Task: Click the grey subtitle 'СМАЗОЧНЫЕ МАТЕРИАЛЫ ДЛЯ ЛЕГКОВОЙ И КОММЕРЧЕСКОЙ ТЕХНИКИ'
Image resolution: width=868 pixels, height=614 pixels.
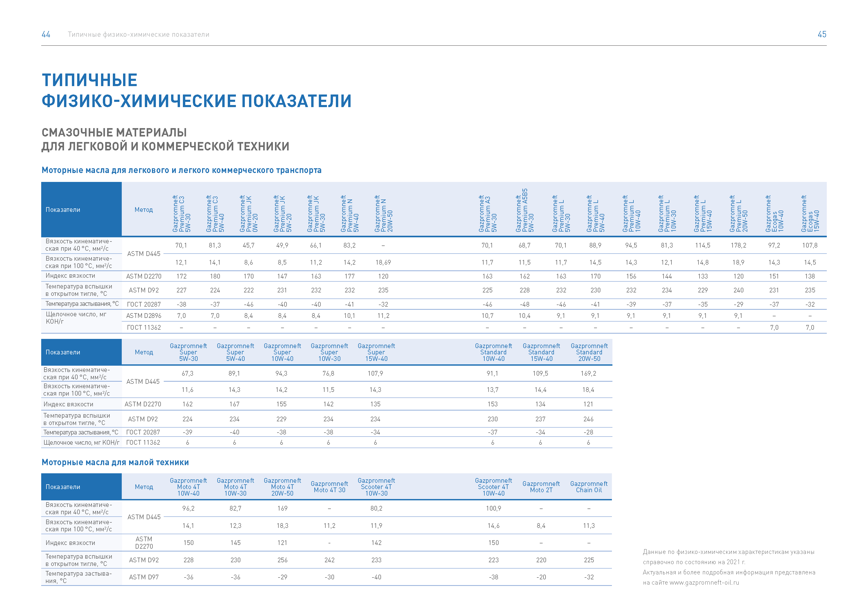Action: pos(165,139)
